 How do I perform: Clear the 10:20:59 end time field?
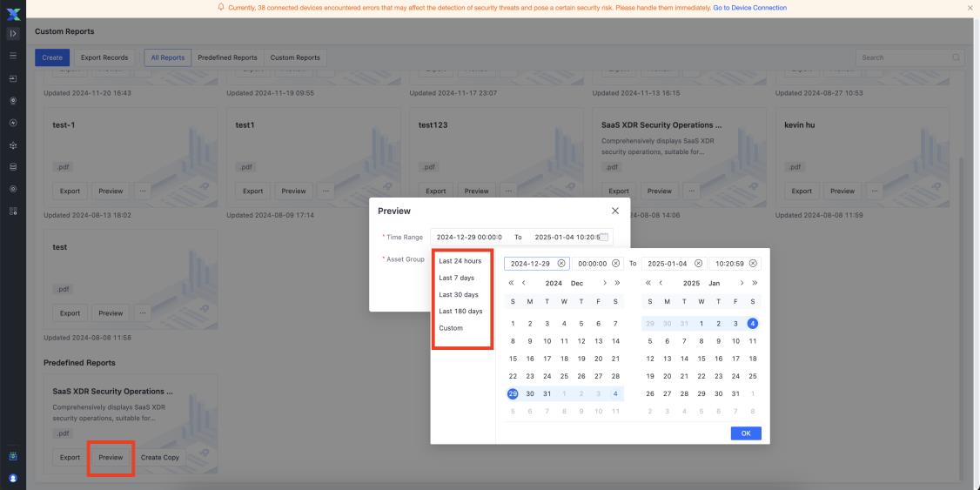point(753,264)
